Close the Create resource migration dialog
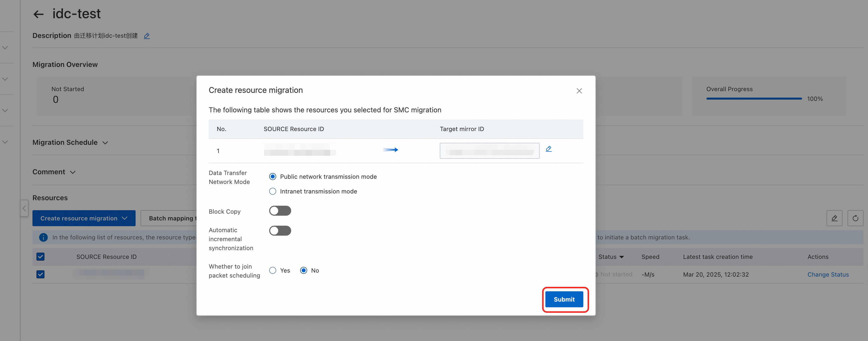The height and width of the screenshot is (341, 868). (579, 91)
